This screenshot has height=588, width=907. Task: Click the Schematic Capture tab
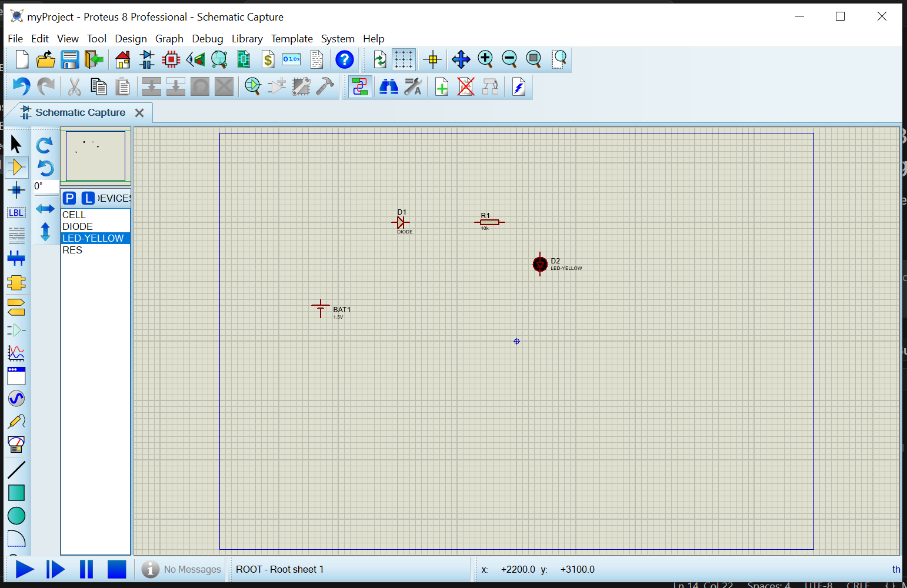click(x=80, y=112)
